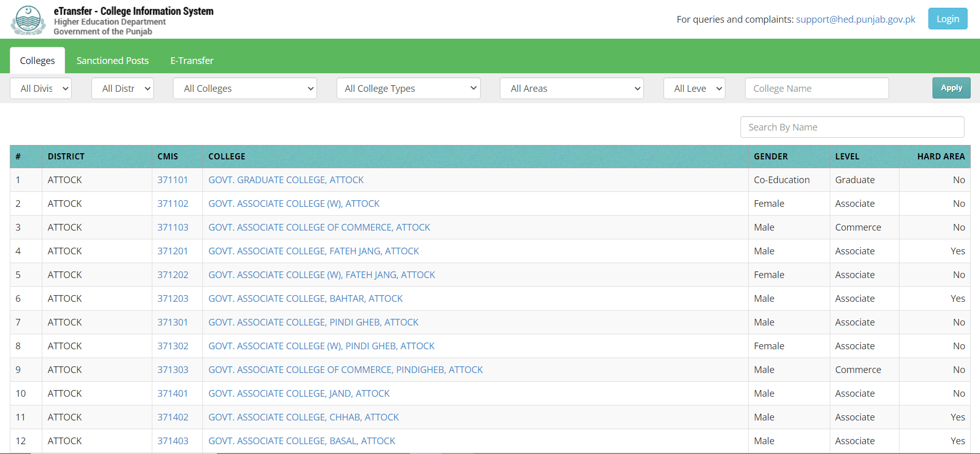
Task: Click CMIS code 371202
Action: (173, 275)
